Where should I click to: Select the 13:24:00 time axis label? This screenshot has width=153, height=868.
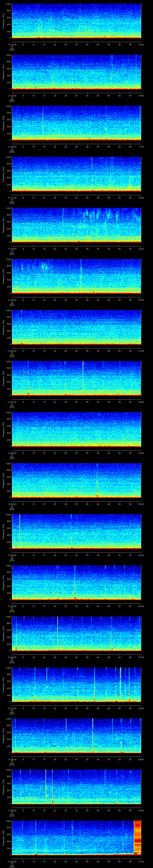click(x=12, y=555)
